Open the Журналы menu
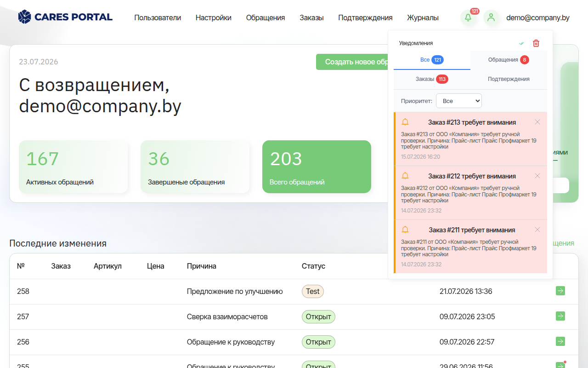Viewport: 588px width, 368px height. coord(423,17)
